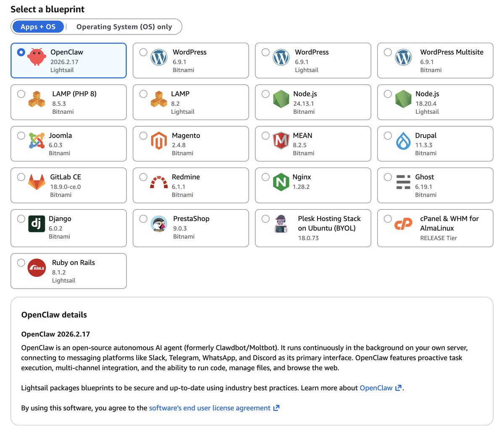Click the OpenClaw 2026.2.17 subheading

click(x=56, y=334)
